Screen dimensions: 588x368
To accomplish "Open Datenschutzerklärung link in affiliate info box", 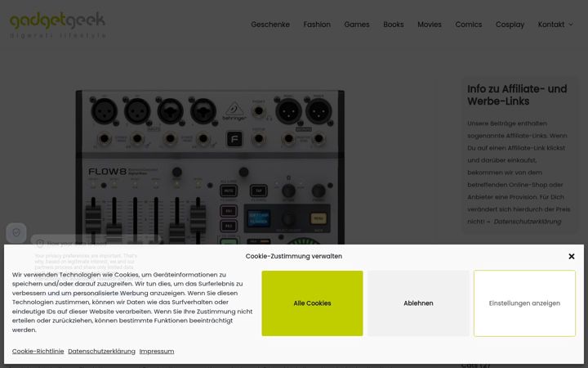I will (528, 222).
